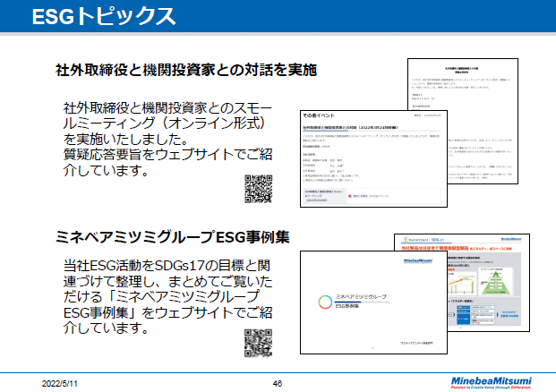Open the 'その他イベント' webpage thumbnail

(373, 158)
